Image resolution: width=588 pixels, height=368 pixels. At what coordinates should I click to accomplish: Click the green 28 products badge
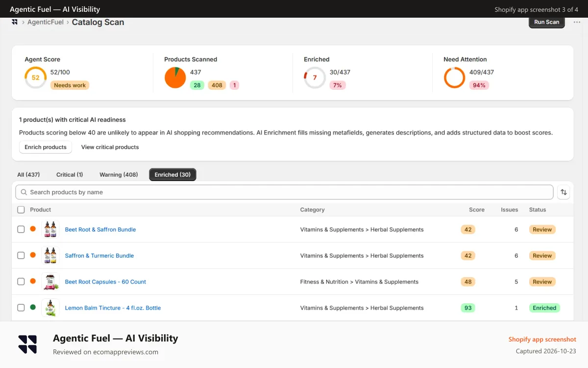pyautogui.click(x=197, y=85)
